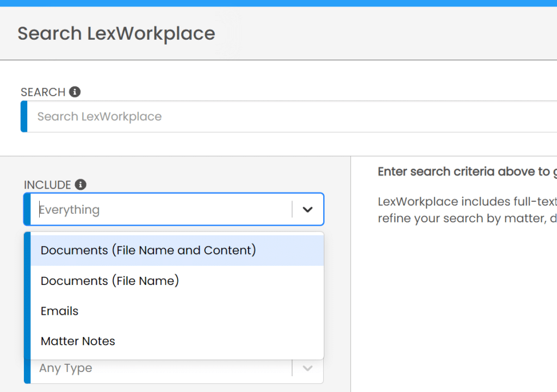The width and height of the screenshot is (557, 392).
Task: Choose Matter Notes from the dropdown options
Action: tap(78, 341)
